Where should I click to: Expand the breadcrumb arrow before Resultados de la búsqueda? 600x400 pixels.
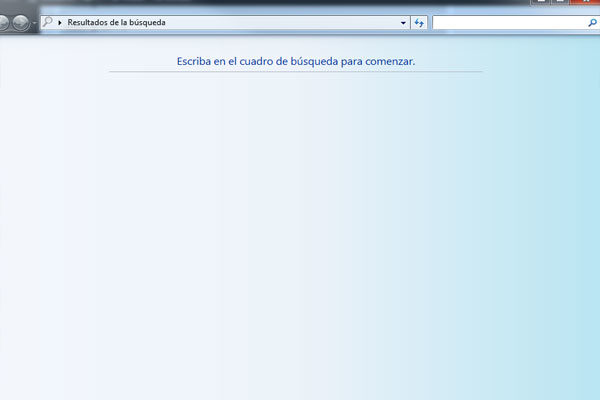coord(60,23)
